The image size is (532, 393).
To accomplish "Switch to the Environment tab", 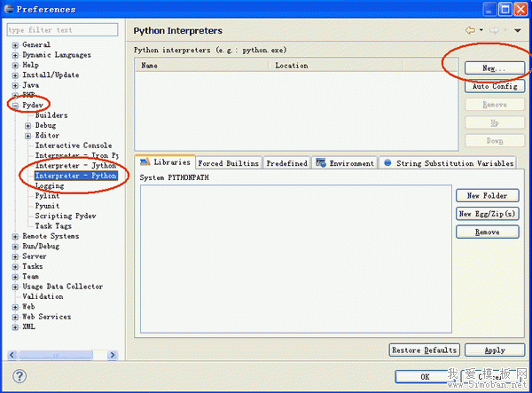I will (345, 163).
